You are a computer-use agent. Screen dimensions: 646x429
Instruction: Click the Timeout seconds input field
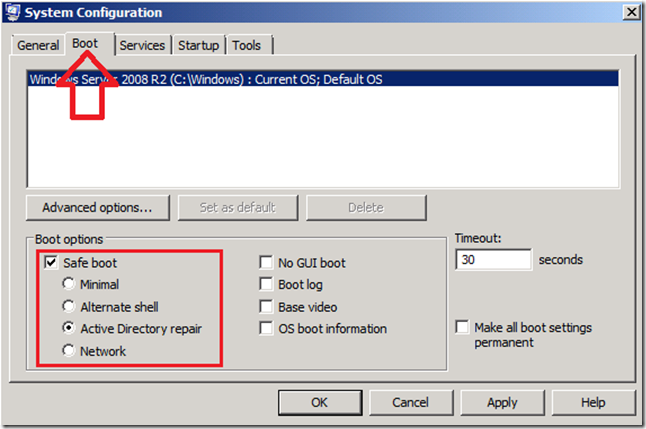pyautogui.click(x=493, y=260)
